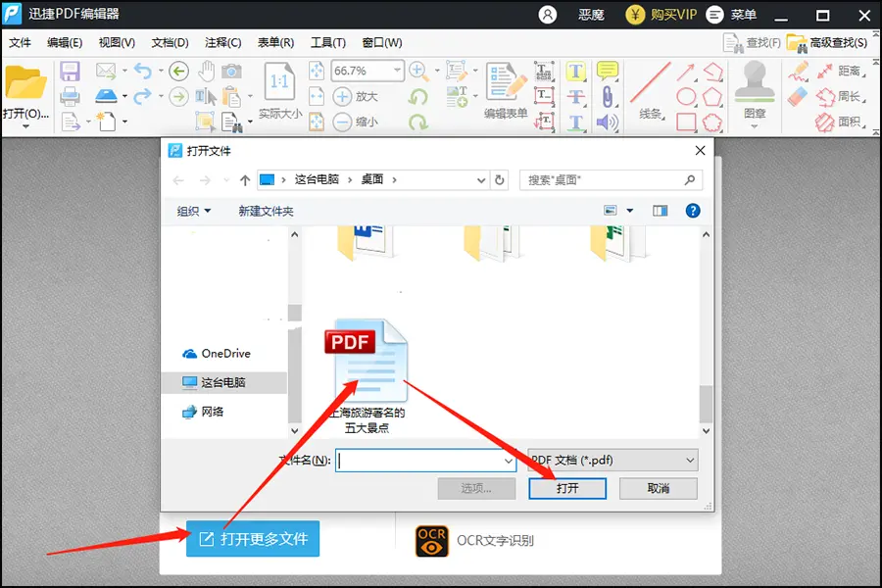Image resolution: width=882 pixels, height=588 pixels.
Task: Click the 文件名 input field
Action: coord(426,461)
